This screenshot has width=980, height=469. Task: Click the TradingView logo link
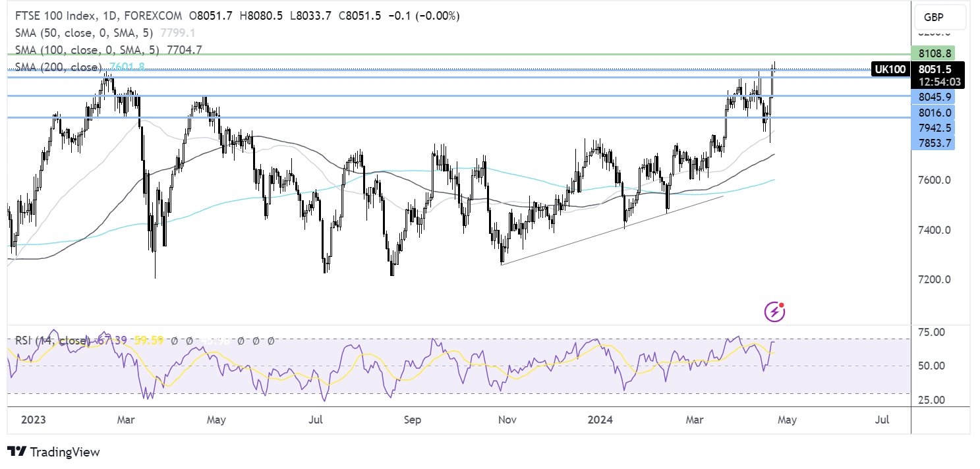(53, 452)
